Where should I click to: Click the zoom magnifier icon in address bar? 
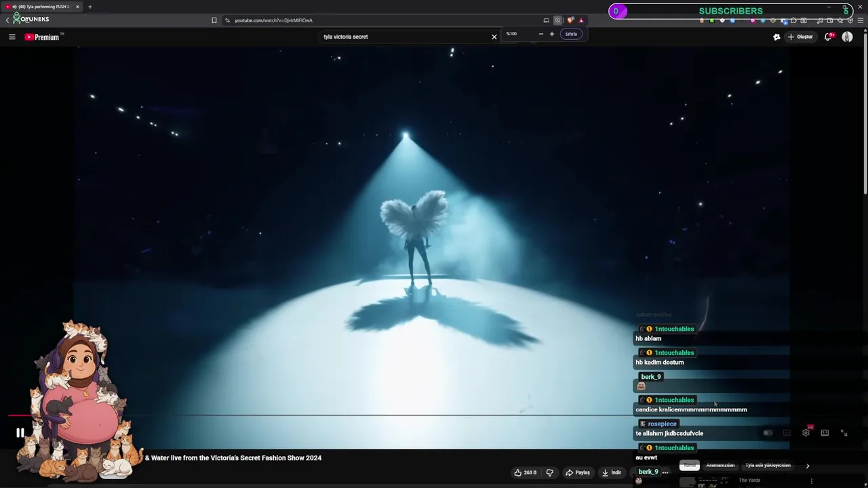[557, 20]
